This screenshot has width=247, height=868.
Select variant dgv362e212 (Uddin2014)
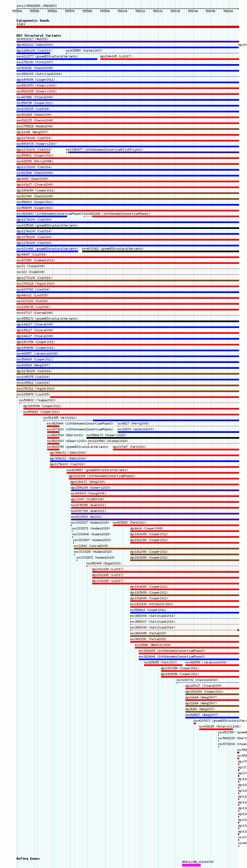click(x=35, y=44)
